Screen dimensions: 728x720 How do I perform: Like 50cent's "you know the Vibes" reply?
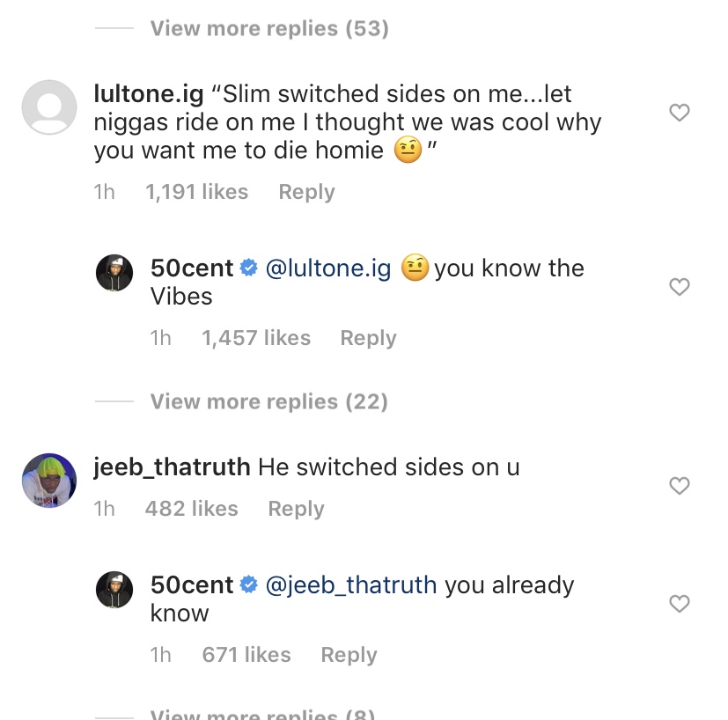tap(679, 287)
